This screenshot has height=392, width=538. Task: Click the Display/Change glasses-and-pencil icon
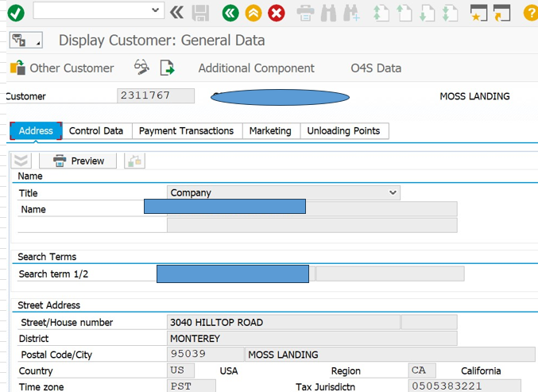point(141,68)
